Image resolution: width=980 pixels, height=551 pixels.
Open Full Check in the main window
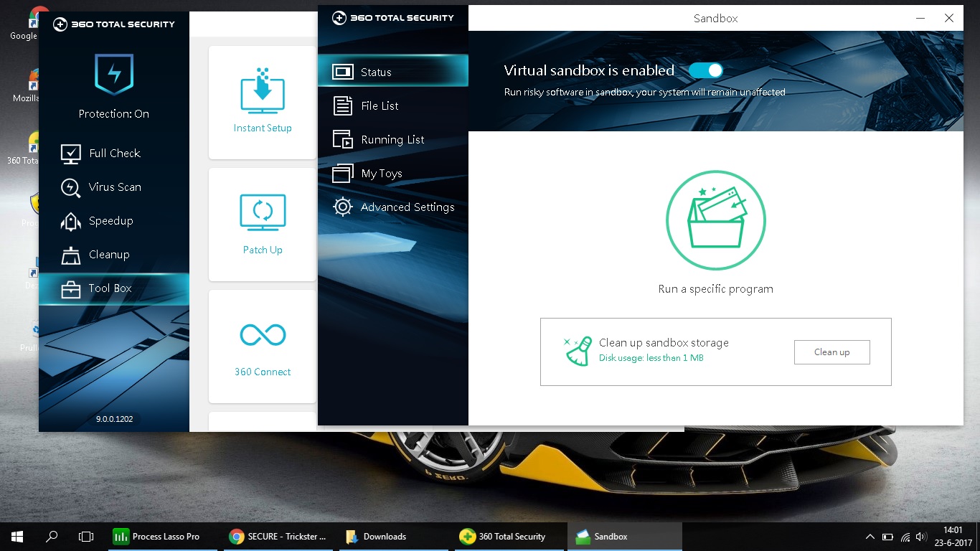coord(114,153)
